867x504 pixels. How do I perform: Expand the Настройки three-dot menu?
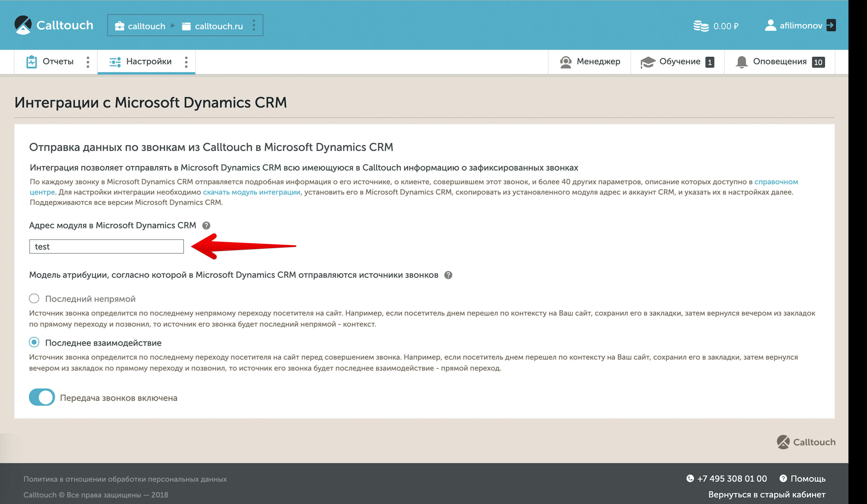(x=186, y=62)
